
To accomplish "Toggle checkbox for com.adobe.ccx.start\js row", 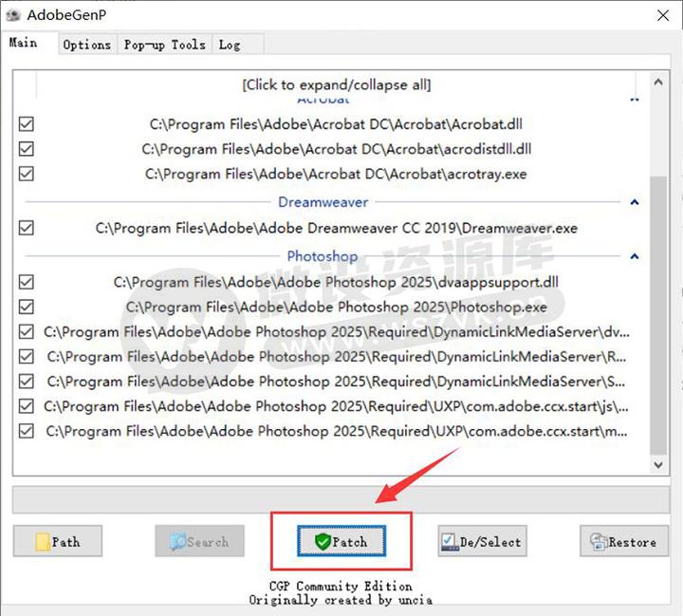I will pos(27,406).
